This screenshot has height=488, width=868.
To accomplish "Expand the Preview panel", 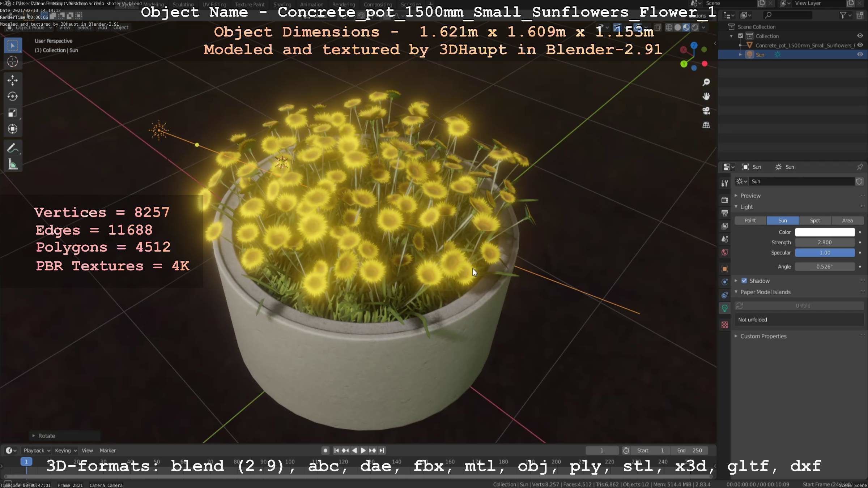I will tap(736, 196).
